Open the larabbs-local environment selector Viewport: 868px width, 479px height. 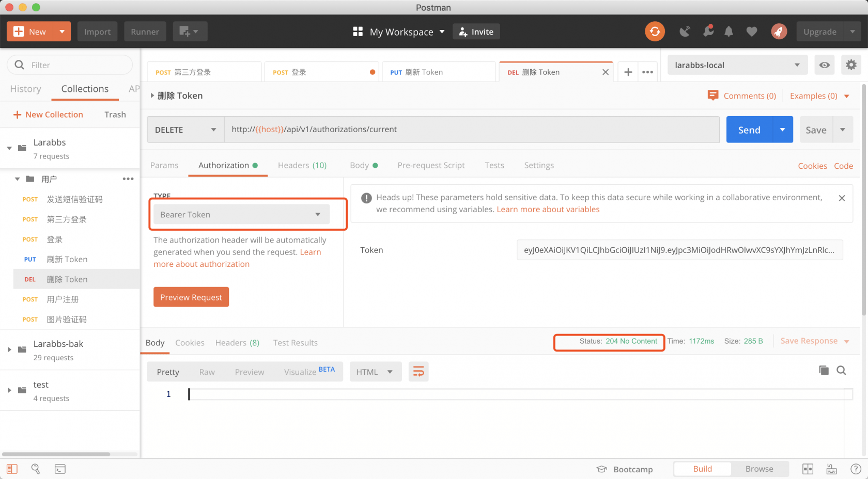[737, 65]
